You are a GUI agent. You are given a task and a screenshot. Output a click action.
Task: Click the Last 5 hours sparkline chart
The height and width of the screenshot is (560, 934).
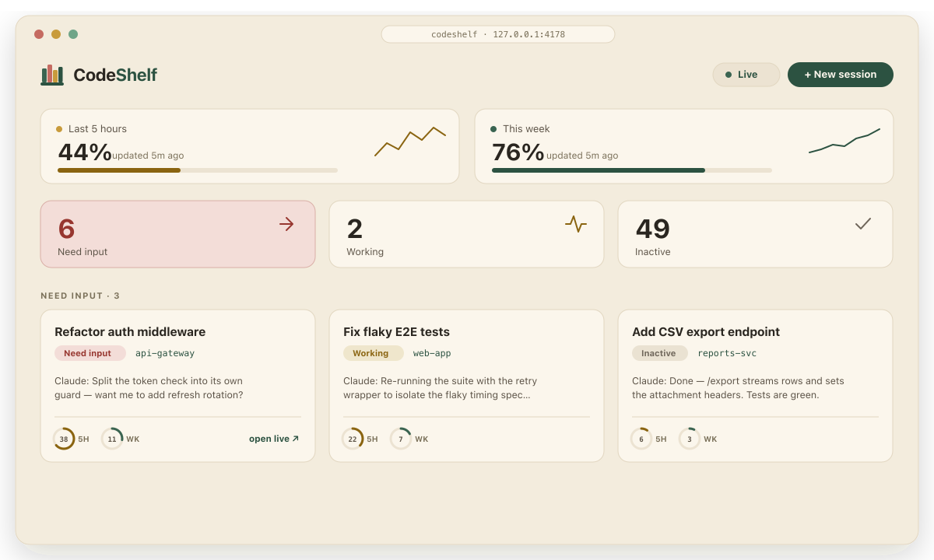pos(410,142)
